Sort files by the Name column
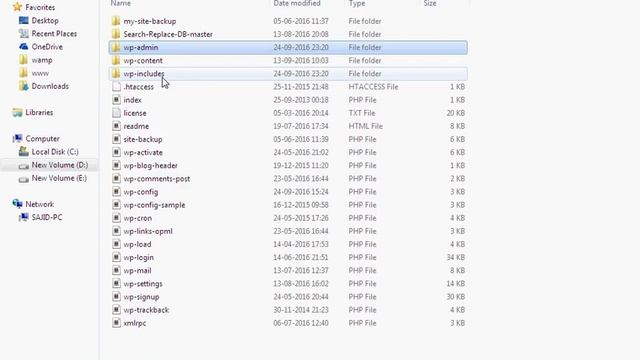Viewport: 640px width, 360px height. click(x=121, y=3)
